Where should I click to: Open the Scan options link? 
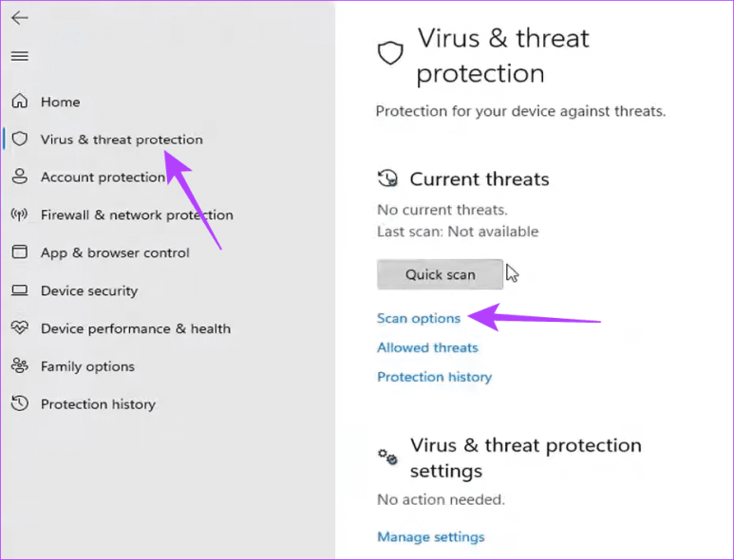point(419,318)
